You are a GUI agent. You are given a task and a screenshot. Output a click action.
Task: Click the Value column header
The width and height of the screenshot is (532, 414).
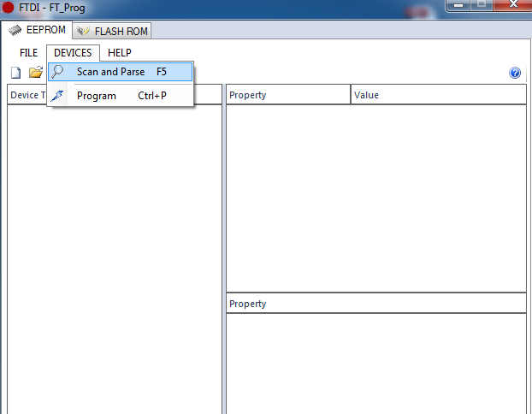pyautogui.click(x=439, y=95)
